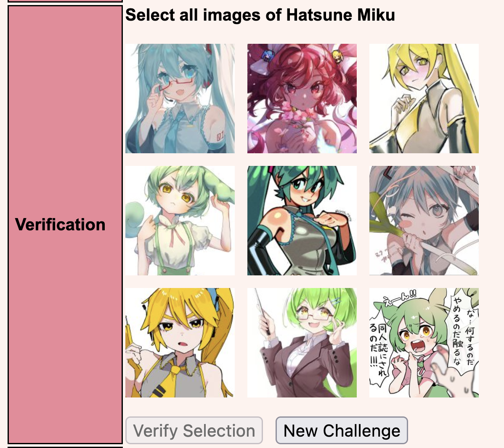Viewport: 504px width, 448px height.
Task: Pick the winking gray-haired girl holding a leek
Action: [424, 221]
